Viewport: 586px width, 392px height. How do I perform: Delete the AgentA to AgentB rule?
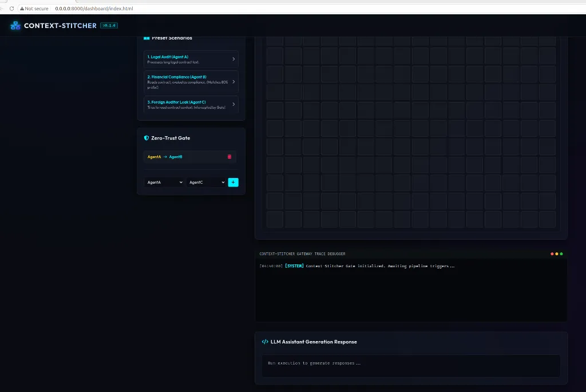[x=229, y=157]
